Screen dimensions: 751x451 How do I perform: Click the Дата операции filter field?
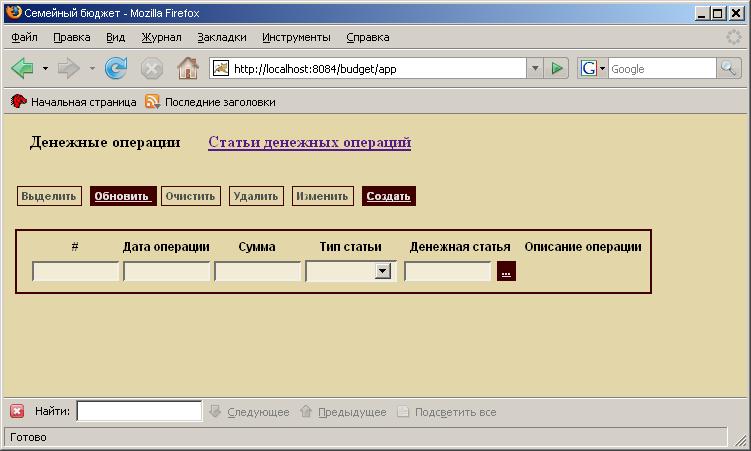click(x=166, y=271)
